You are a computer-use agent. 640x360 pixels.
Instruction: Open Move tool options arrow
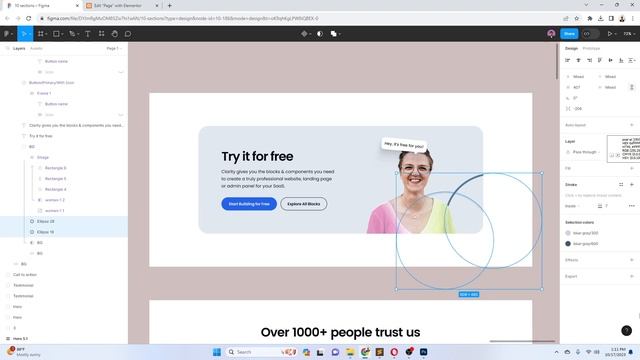[30, 34]
